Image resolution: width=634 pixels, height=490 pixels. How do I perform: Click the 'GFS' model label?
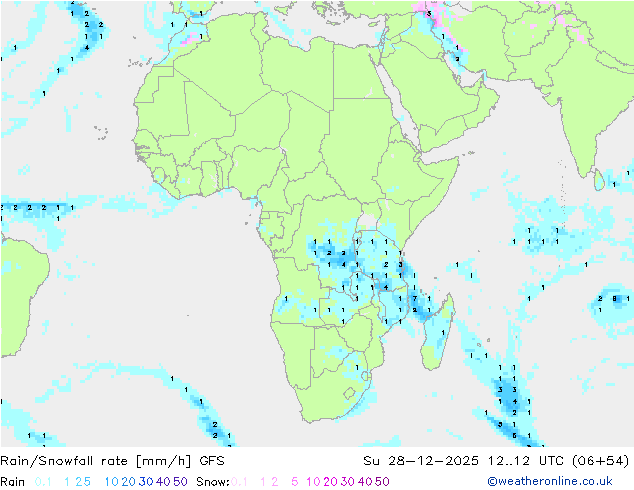[x=212, y=461]
